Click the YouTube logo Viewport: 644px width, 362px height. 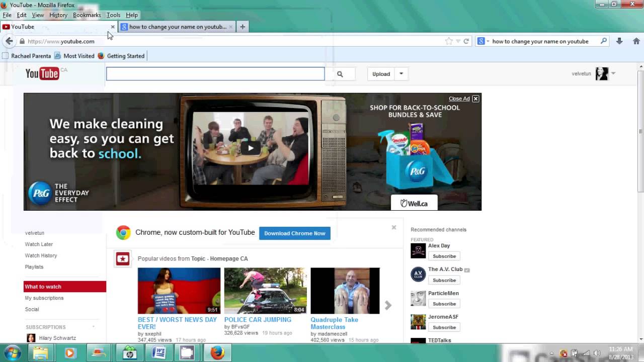(42, 74)
